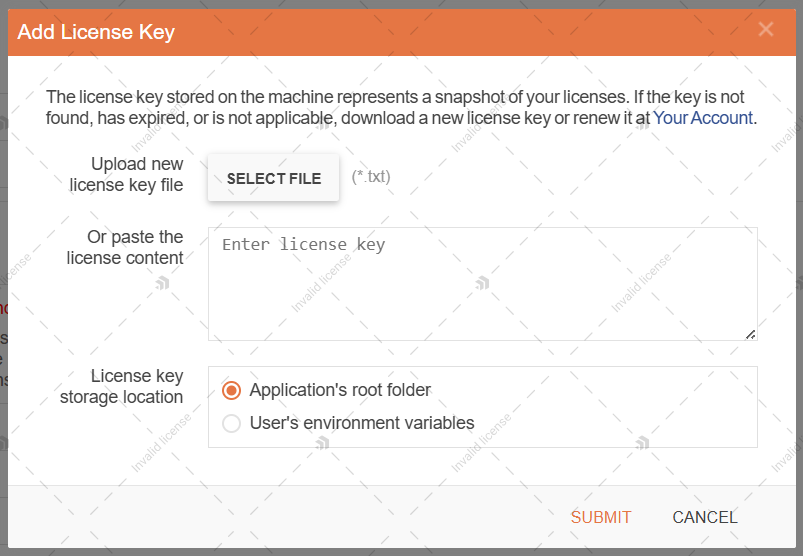Submit the license key
803x556 pixels.
tap(601, 517)
